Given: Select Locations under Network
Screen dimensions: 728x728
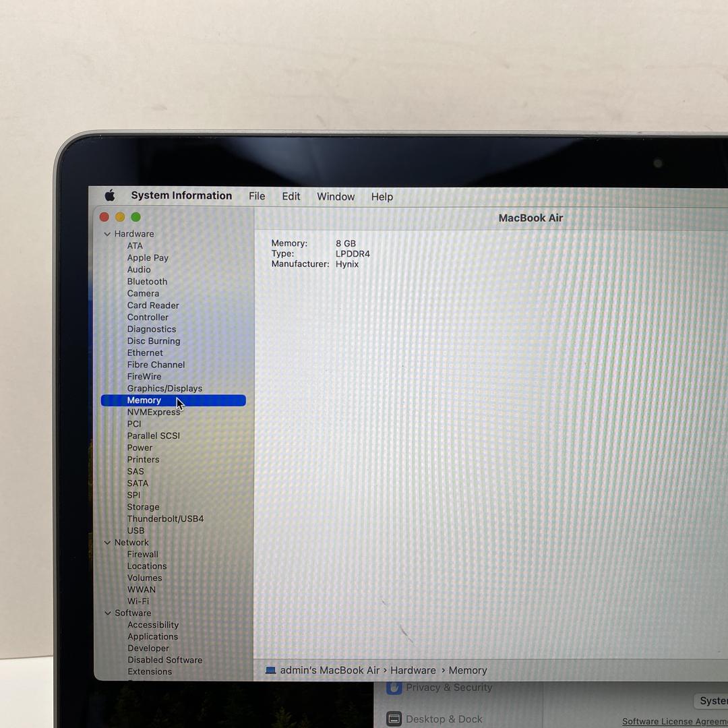Looking at the screenshot, I should point(147,566).
